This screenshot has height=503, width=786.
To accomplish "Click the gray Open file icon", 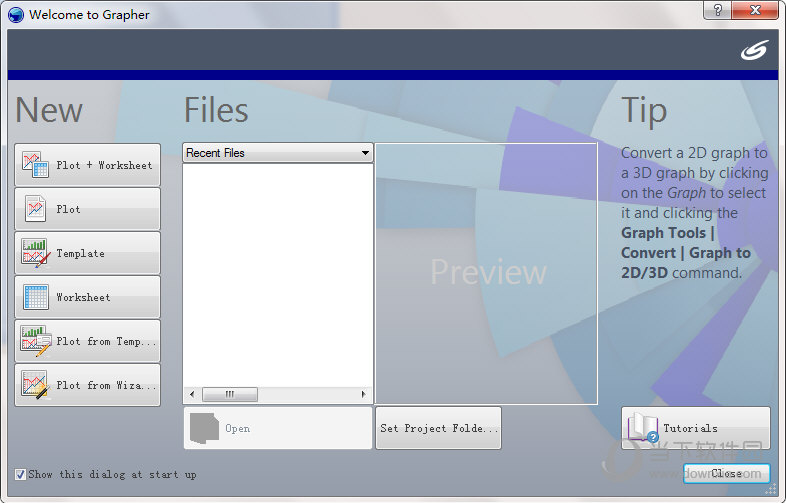I will click(204, 428).
